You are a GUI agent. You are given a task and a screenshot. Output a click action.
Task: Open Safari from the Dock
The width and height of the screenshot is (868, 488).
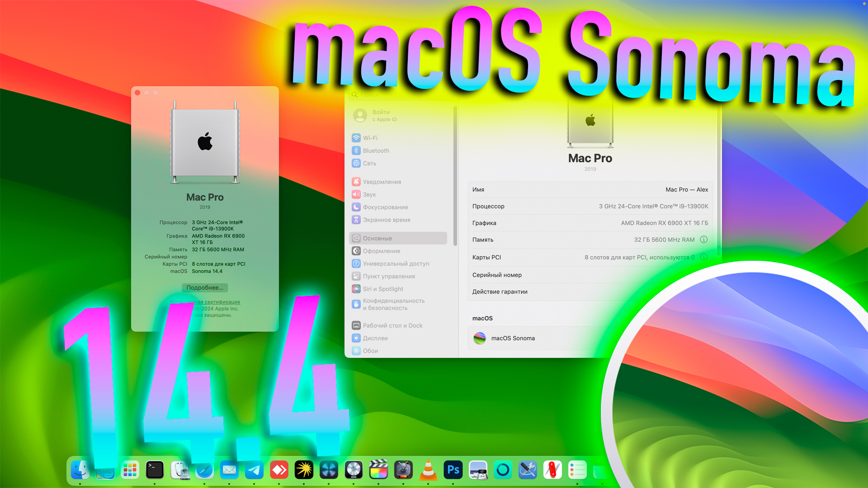click(205, 470)
